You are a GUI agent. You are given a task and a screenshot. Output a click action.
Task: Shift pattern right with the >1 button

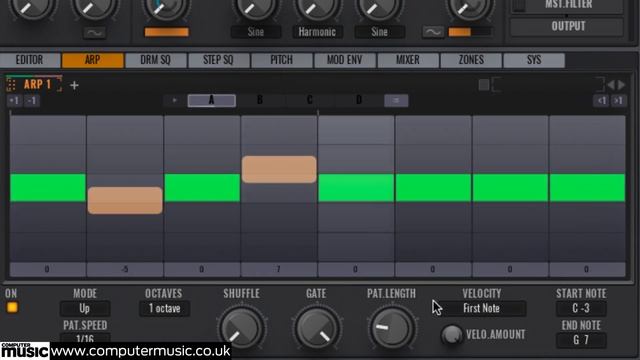click(x=619, y=101)
